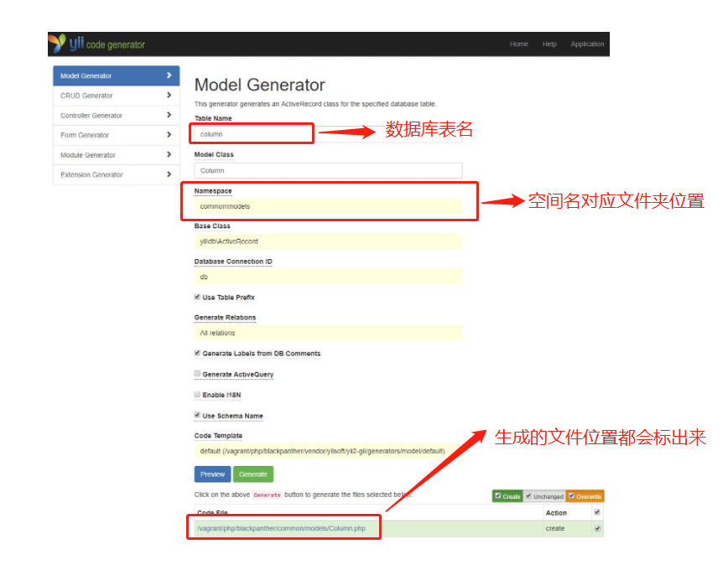
Task: Uncheck Generate Labels from DB Comments
Action: click(197, 353)
